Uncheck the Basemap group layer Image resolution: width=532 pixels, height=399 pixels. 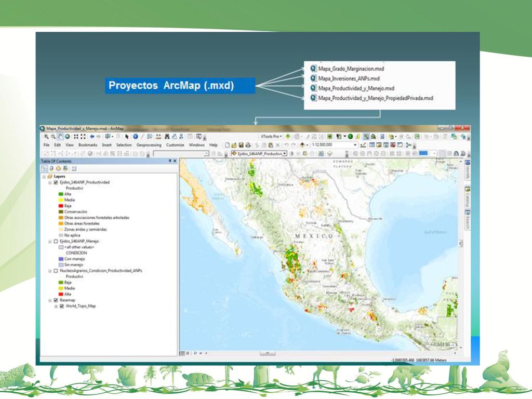(x=56, y=300)
